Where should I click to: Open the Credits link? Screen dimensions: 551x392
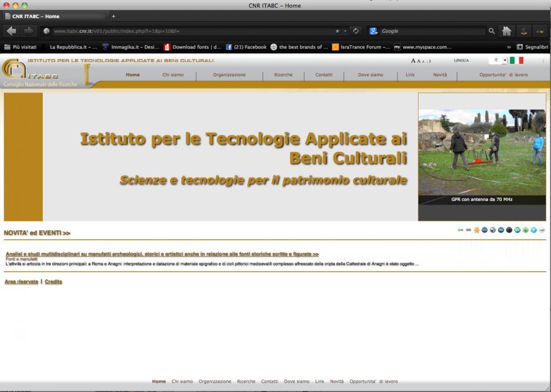point(53,282)
